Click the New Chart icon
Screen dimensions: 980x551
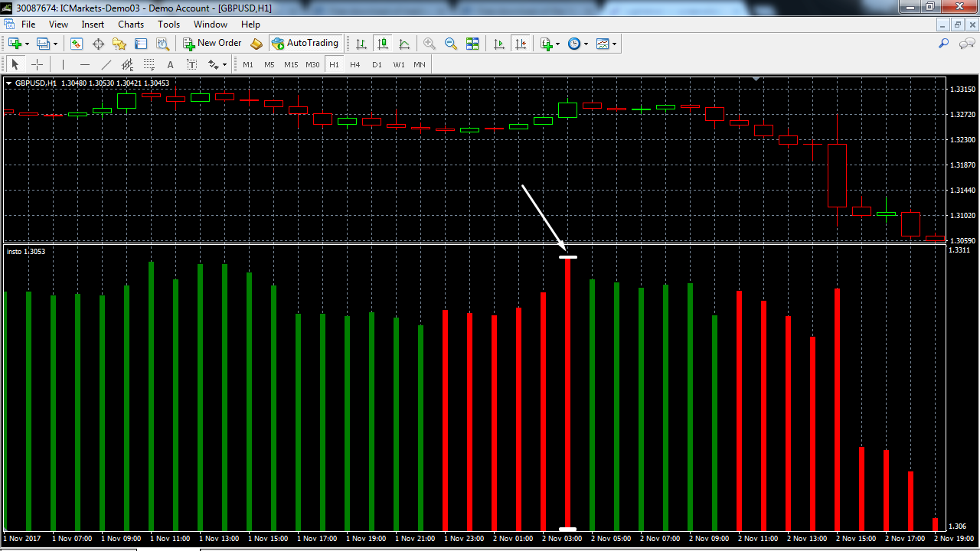(x=14, y=44)
